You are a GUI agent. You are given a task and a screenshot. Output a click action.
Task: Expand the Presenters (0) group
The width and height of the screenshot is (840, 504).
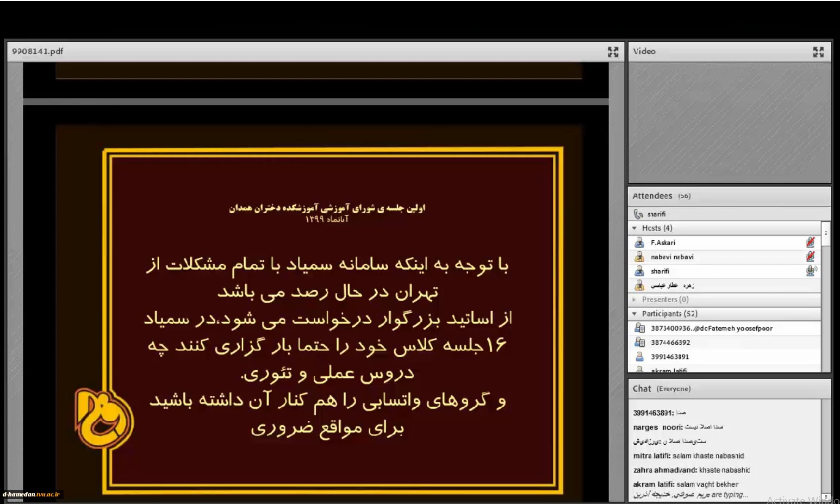pos(634,300)
